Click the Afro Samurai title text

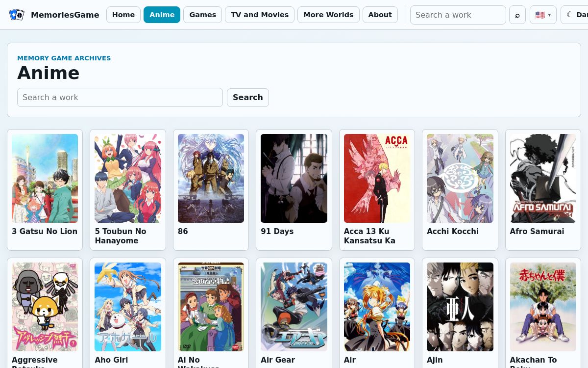click(537, 231)
